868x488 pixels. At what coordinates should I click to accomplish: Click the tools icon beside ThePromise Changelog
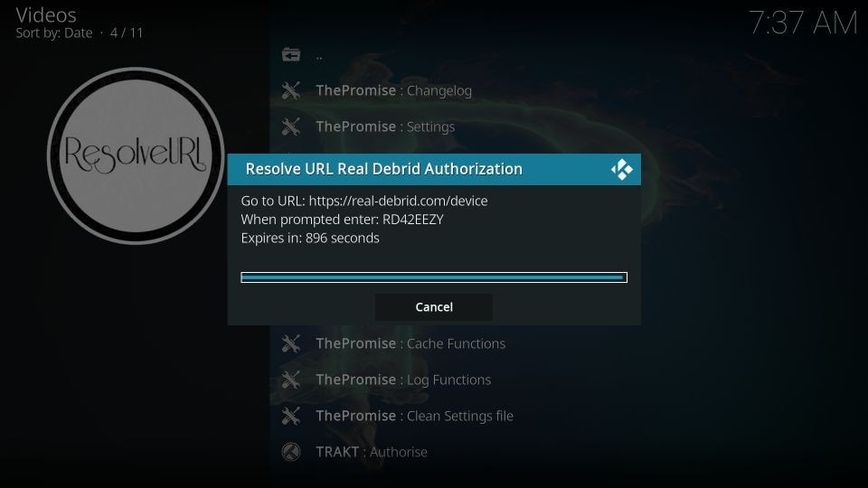[291, 90]
